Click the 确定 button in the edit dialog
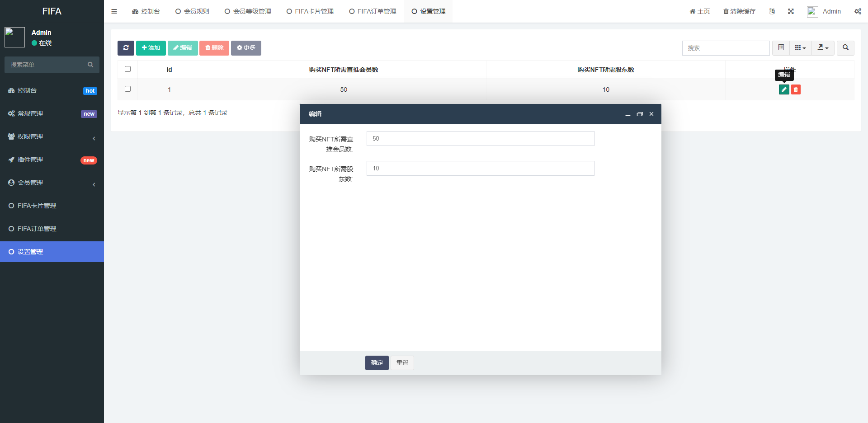Screen dimensions: 868x423 point(377,363)
